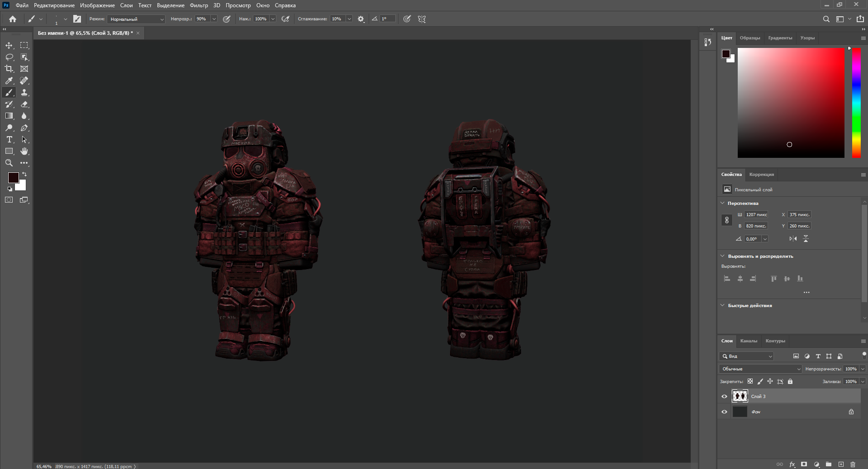Switch to the Каналы tab
The image size is (868, 469).
pyautogui.click(x=749, y=341)
